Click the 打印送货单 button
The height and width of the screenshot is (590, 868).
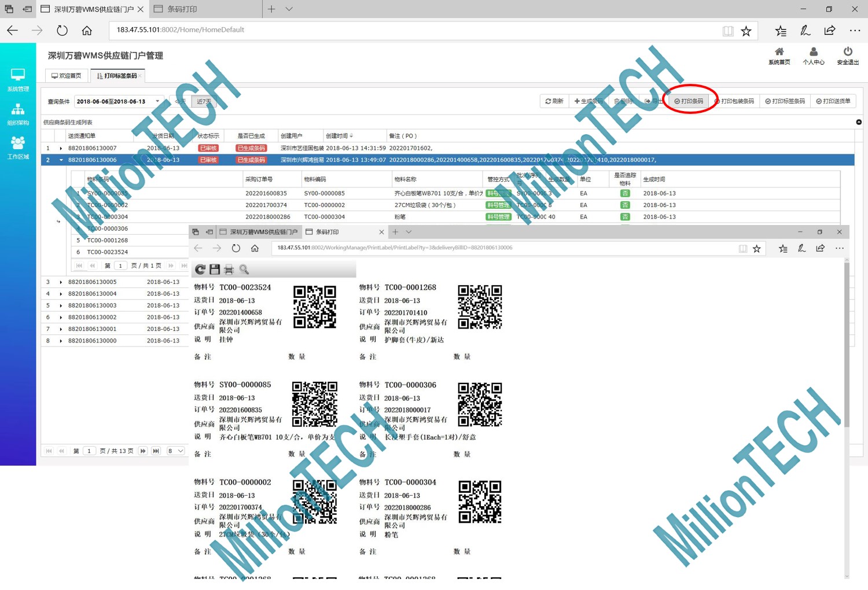tap(833, 101)
